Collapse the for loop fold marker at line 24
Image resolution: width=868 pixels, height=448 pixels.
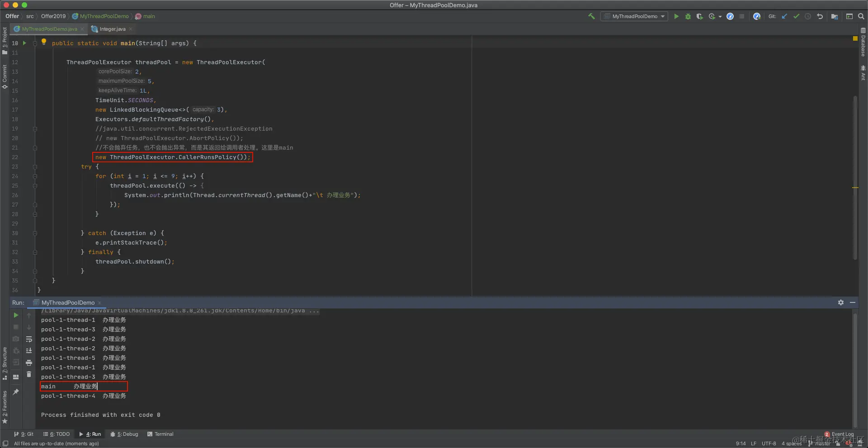(35, 176)
